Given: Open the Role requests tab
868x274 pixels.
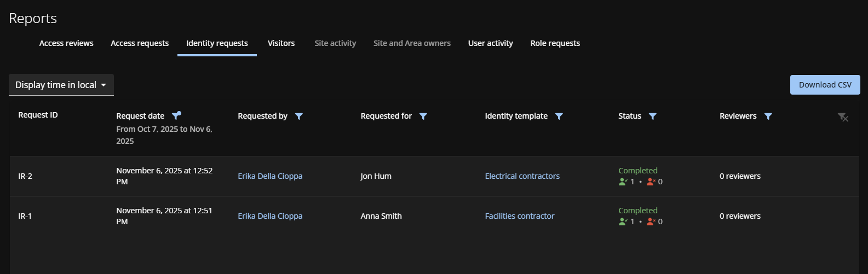Looking at the screenshot, I should (555, 43).
